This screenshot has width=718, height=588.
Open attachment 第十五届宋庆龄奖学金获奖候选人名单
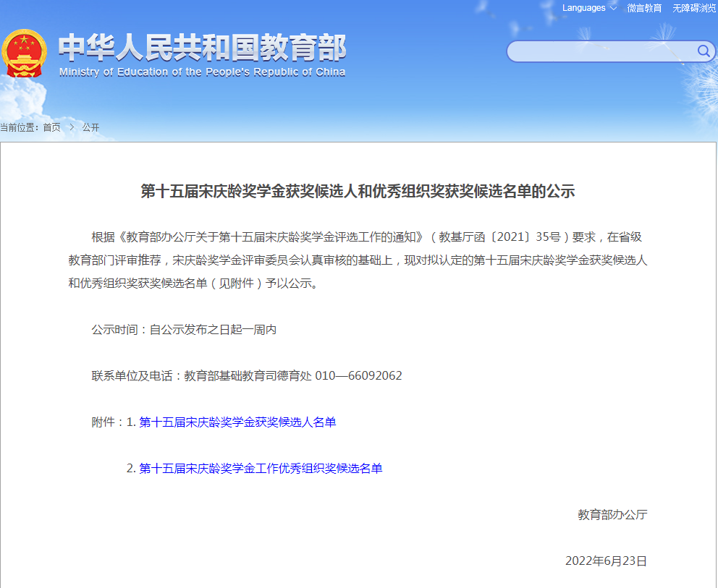237,422
